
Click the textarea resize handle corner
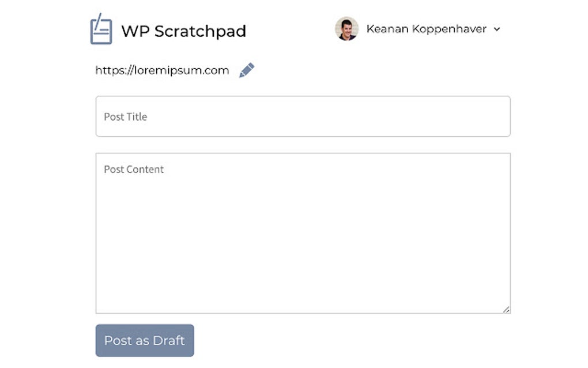[507, 309]
